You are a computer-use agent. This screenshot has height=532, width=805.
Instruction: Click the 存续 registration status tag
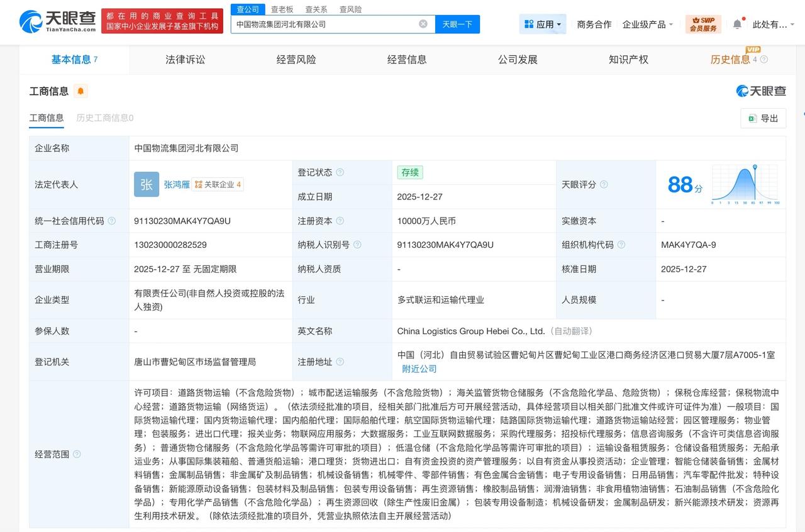tap(409, 172)
